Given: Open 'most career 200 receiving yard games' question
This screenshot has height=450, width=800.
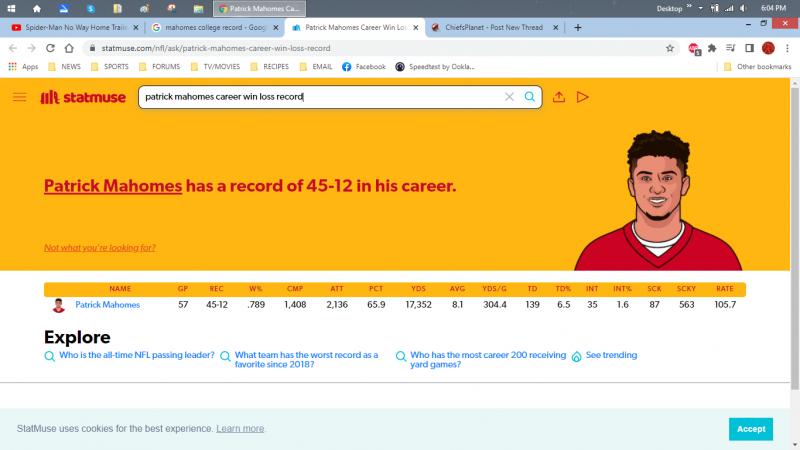Looking at the screenshot, I should [488, 360].
